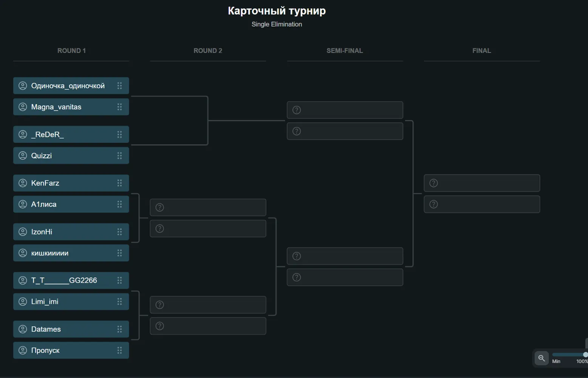Screen dimensions: 588x378
Task: Click the user icon next to Limi_imi
Action: coord(23,302)
